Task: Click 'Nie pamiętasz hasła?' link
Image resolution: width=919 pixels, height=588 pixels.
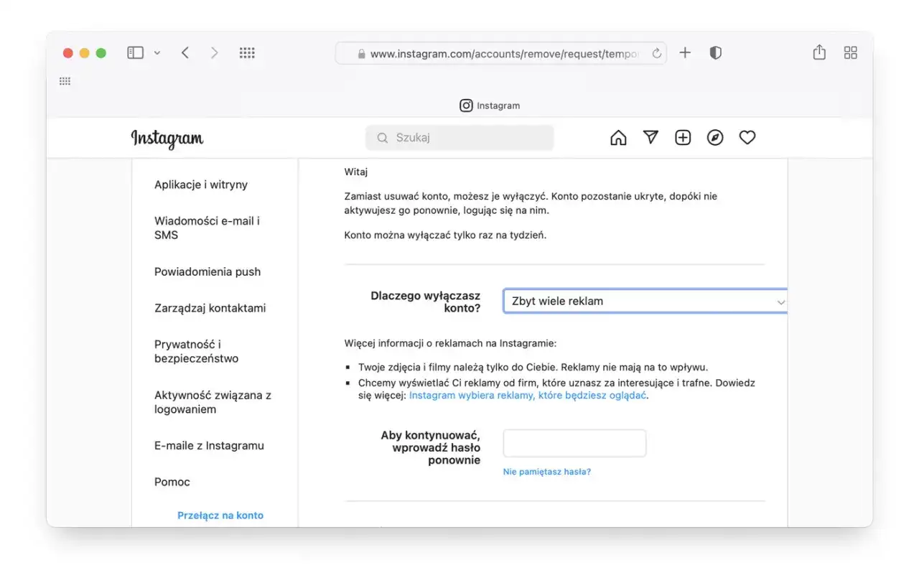Action: [x=547, y=472]
